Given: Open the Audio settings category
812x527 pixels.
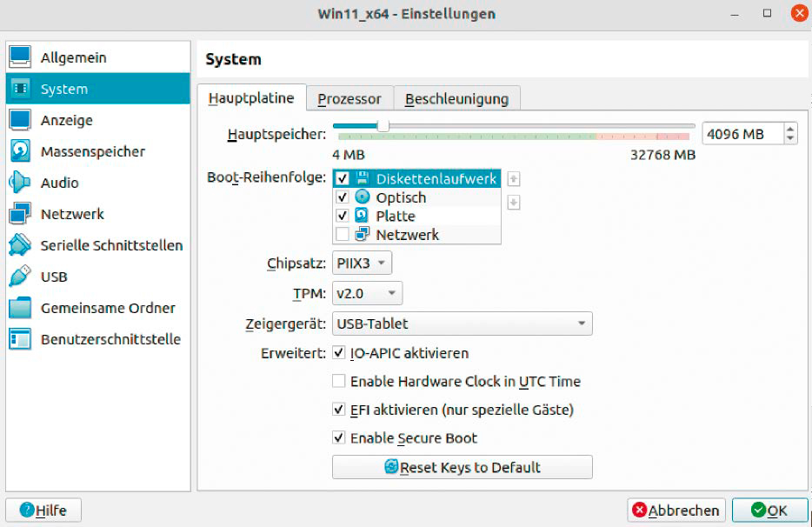Looking at the screenshot, I should pyautogui.click(x=98, y=183).
